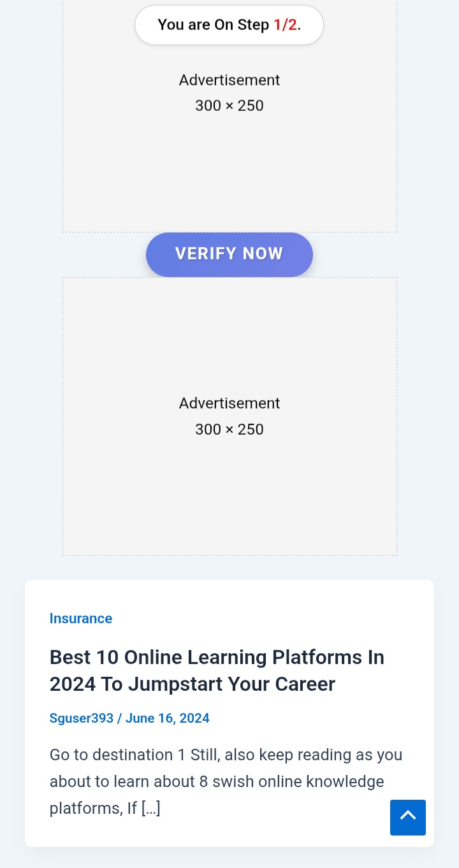Click the word 'platforms' in the excerpt's last line
Image resolution: width=459 pixels, height=868 pixels.
(86, 809)
